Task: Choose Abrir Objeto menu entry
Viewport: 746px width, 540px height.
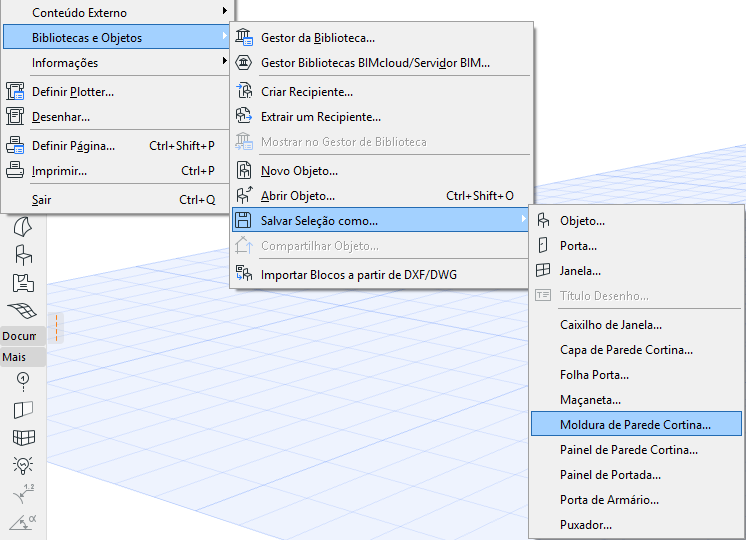Action: coord(381,196)
